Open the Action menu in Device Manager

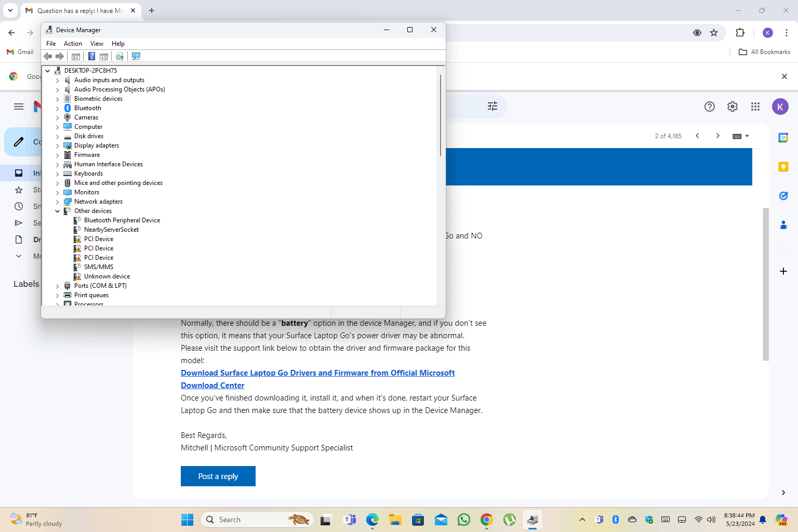(x=73, y=44)
